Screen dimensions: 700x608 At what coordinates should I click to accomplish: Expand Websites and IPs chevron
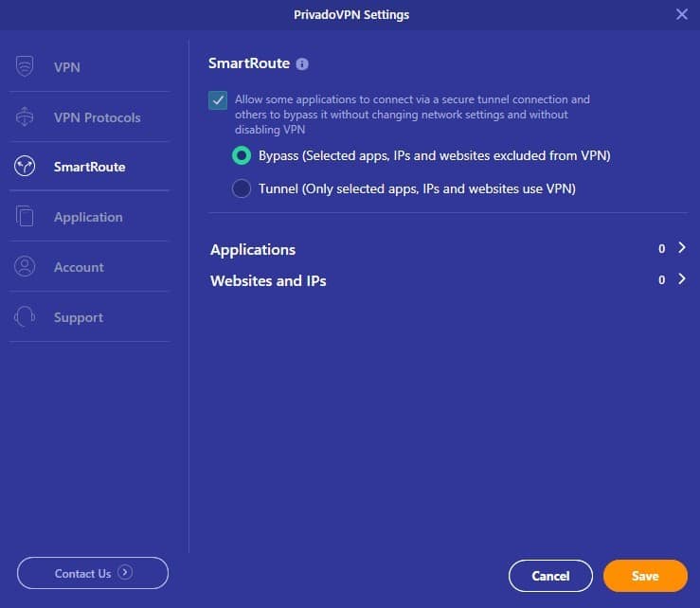click(682, 279)
